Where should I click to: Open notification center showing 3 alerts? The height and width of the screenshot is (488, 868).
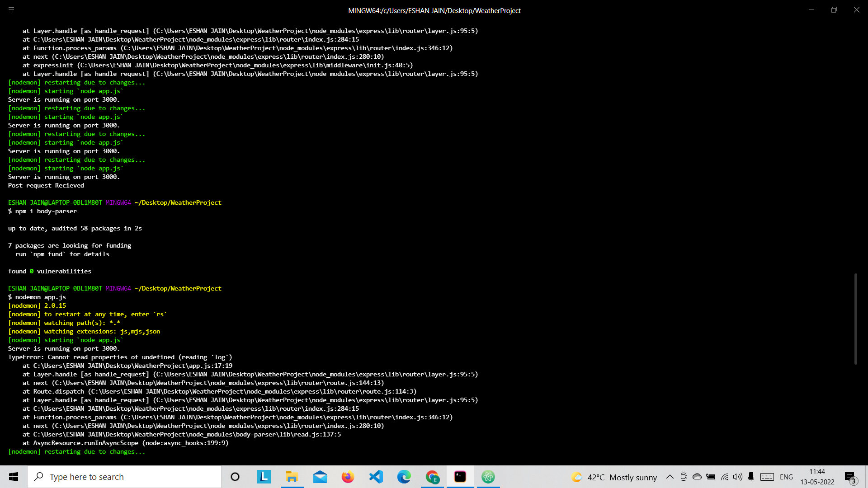click(x=850, y=477)
